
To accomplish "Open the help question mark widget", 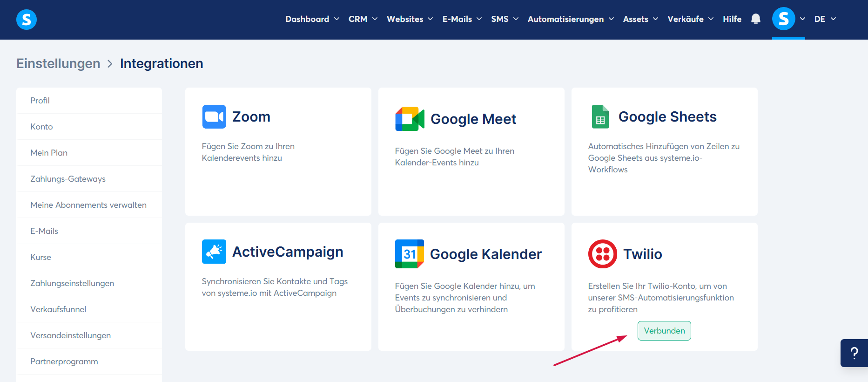I will point(854,353).
